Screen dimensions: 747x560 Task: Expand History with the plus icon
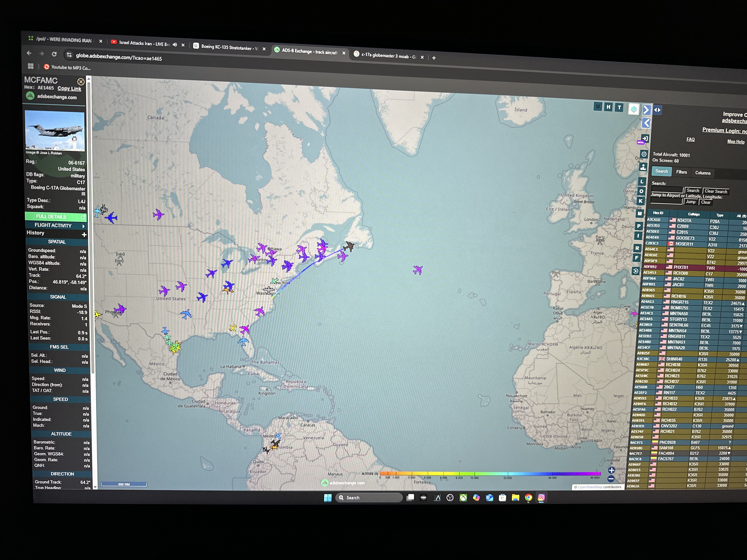84,234
